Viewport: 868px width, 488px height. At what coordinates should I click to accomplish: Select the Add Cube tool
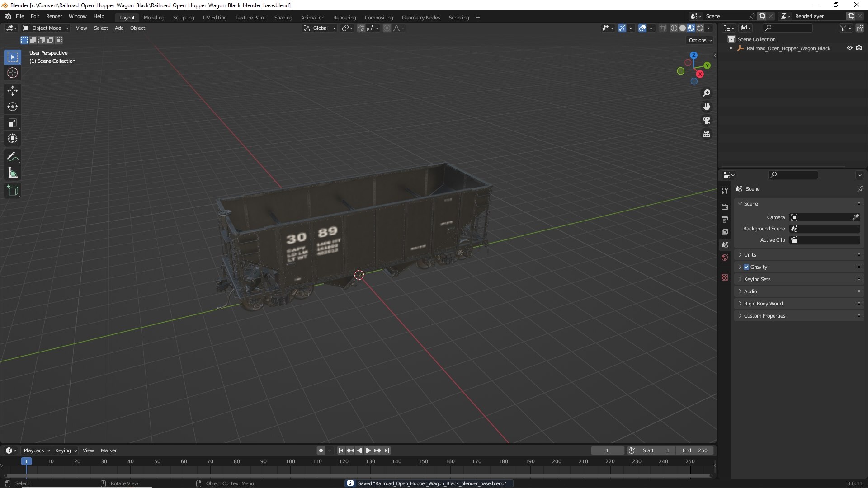point(13,190)
